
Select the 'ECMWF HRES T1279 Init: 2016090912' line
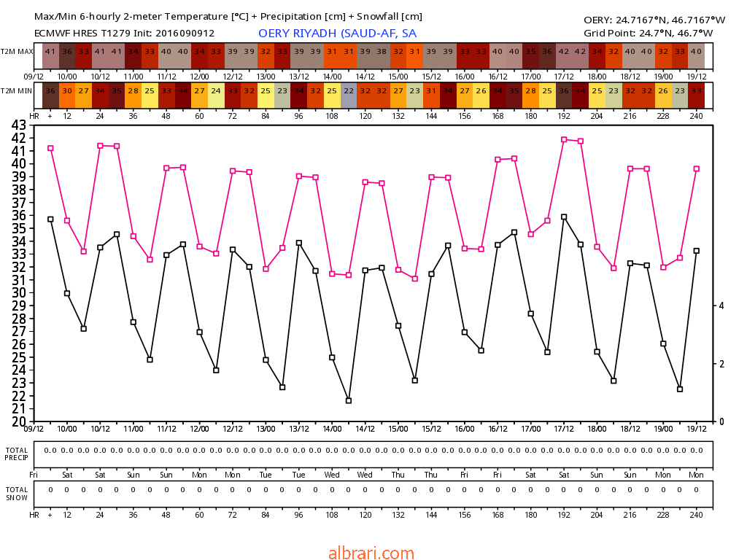coord(124,34)
